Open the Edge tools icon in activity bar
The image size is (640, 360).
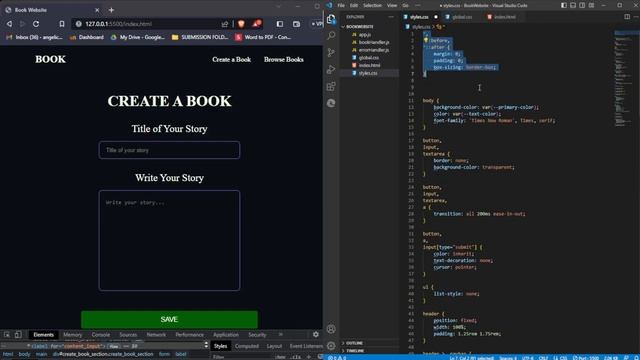tap(331, 103)
